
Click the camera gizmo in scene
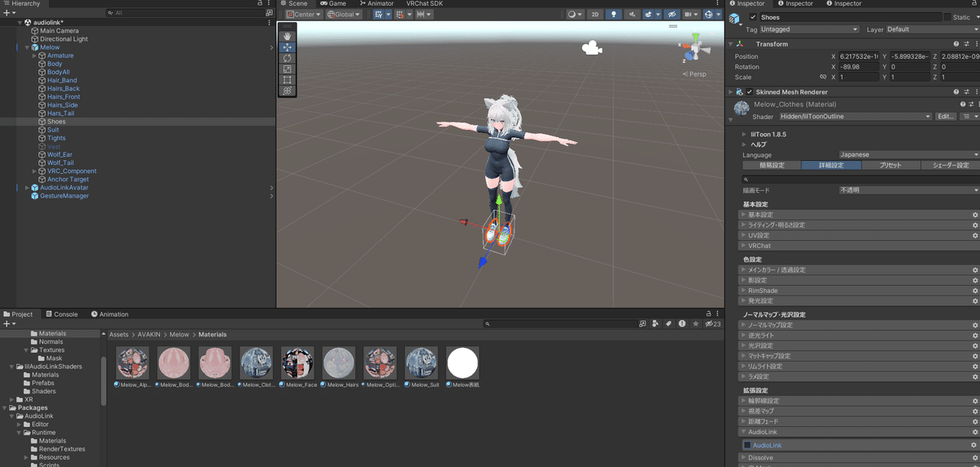pos(591,48)
